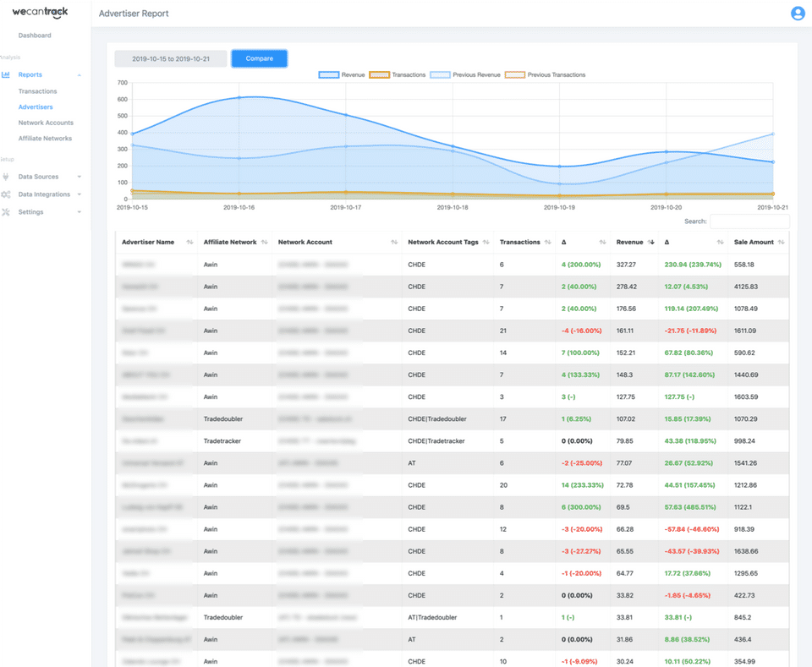
Task: Click CHDE|Tradedoubler tag cell
Action: (x=436, y=419)
